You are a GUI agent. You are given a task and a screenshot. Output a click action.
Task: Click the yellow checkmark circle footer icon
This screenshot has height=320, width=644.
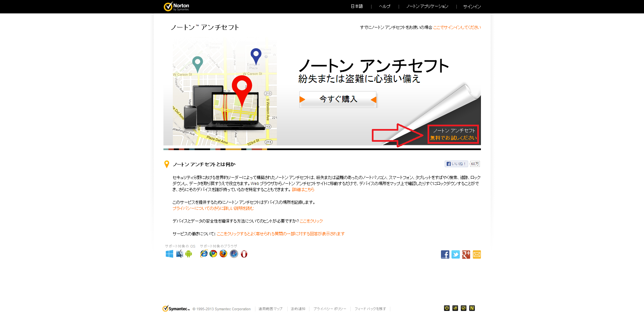click(x=463, y=308)
